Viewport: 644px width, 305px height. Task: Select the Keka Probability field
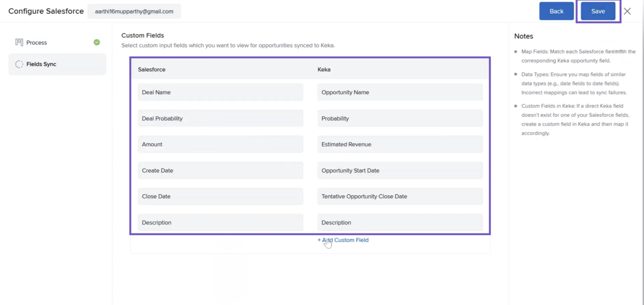400,118
